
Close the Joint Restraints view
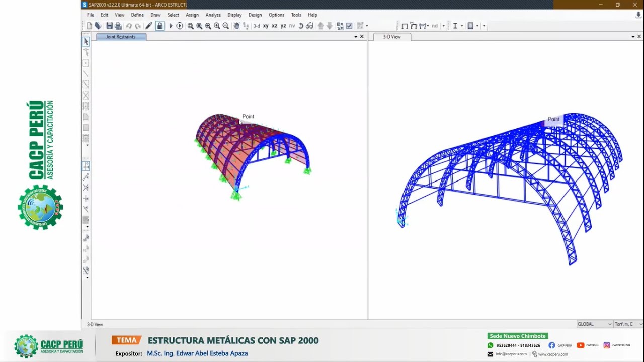pyautogui.click(x=362, y=37)
